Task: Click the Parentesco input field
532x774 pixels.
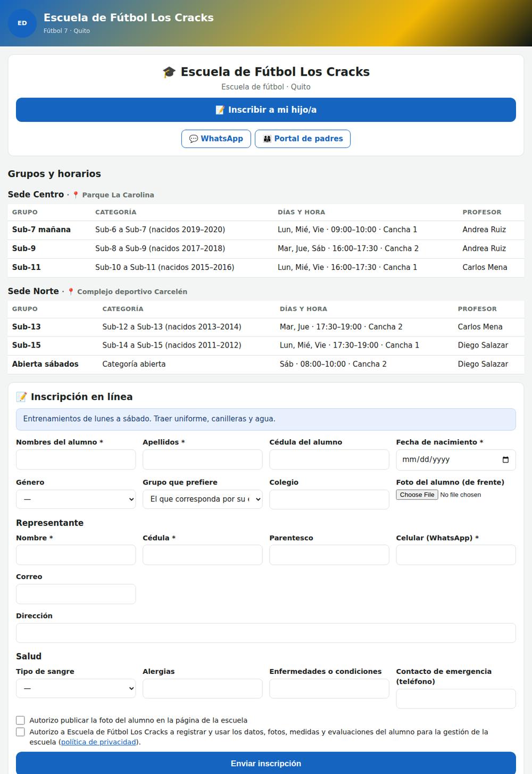Action: pyautogui.click(x=329, y=555)
